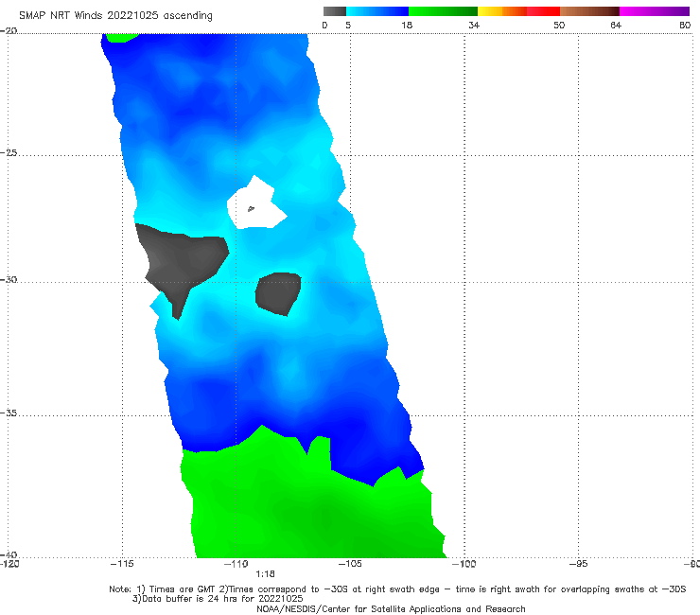Click the title "SMAP NRT Winds 20221025 ascending"
The image size is (700, 615).
point(115,15)
